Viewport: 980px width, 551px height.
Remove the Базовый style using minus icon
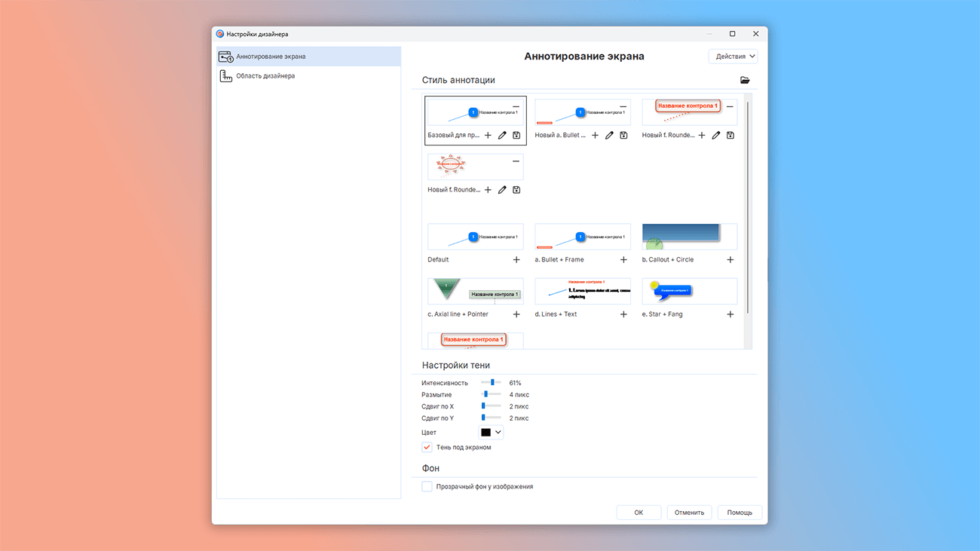tap(516, 107)
